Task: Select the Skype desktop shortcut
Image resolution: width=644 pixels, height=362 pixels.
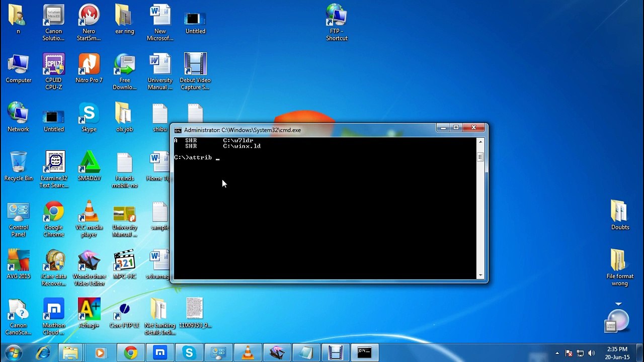Action: [x=89, y=118]
